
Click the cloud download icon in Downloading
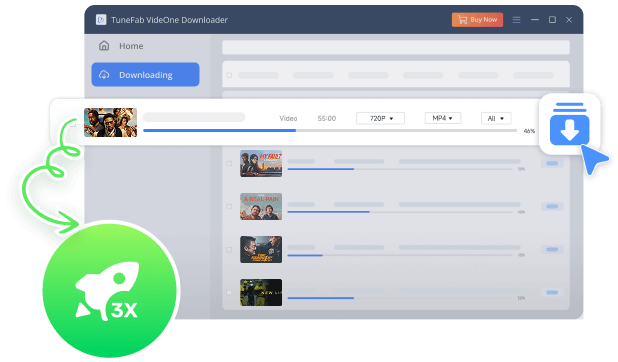tap(104, 75)
